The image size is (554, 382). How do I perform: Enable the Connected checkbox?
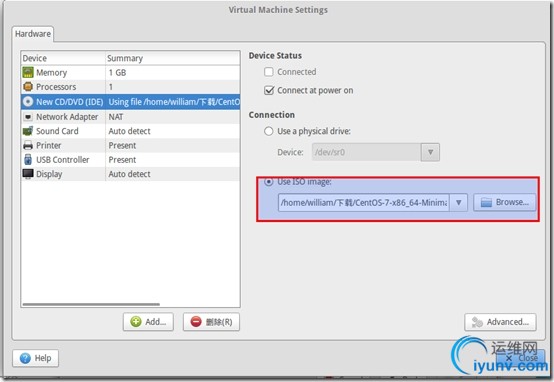[269, 72]
